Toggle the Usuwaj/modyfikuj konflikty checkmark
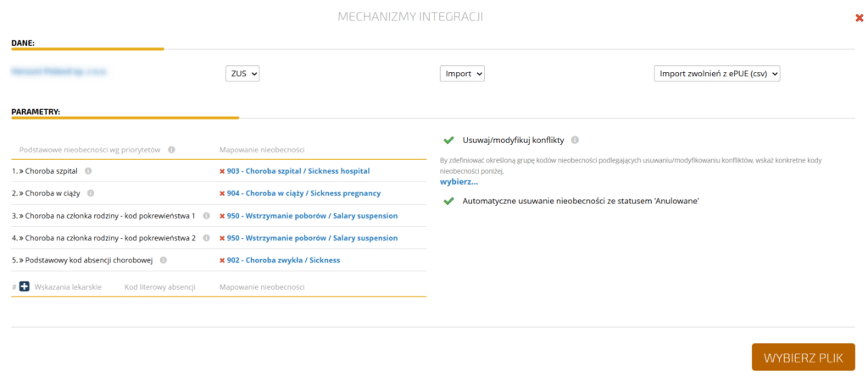This screenshot has height=382, width=868. (448, 140)
